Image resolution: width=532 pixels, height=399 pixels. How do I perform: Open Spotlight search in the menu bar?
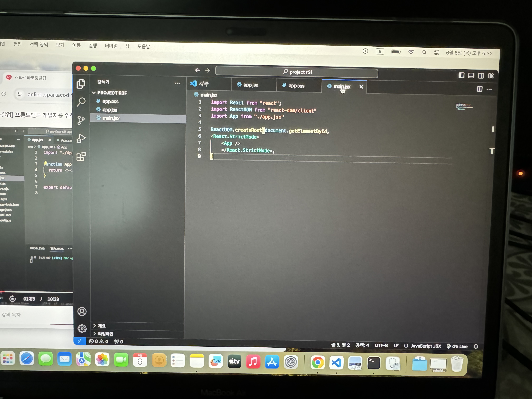point(424,52)
